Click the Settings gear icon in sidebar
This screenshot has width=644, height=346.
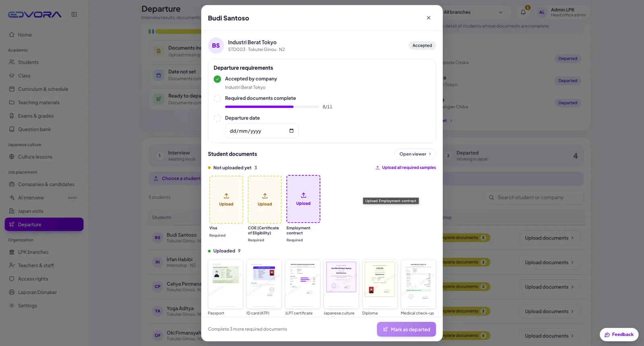[12, 306]
